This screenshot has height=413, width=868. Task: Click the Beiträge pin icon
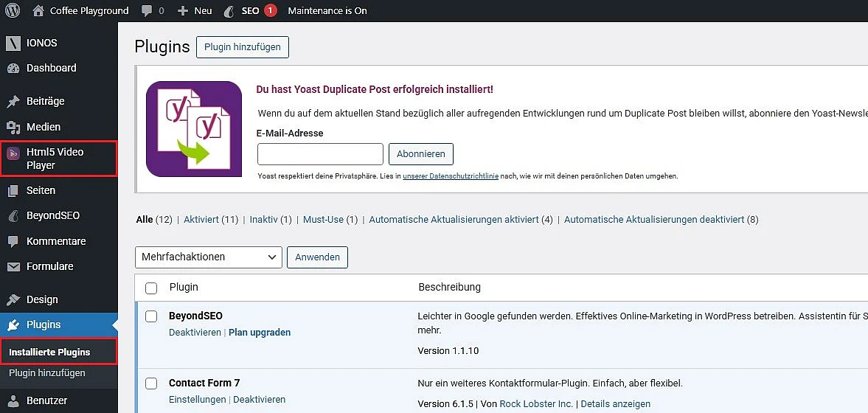pyautogui.click(x=13, y=101)
